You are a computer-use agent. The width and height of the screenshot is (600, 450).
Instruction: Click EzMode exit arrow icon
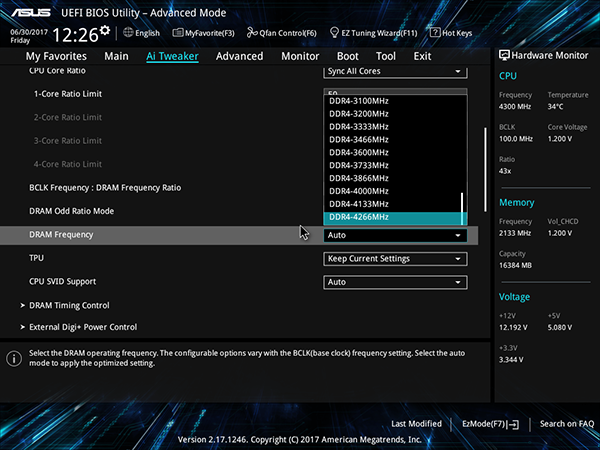point(514,424)
